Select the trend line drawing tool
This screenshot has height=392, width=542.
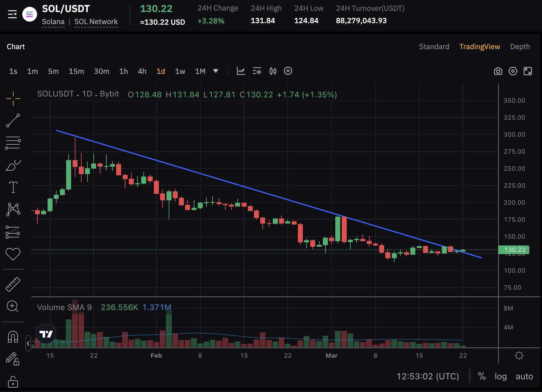[13, 121]
